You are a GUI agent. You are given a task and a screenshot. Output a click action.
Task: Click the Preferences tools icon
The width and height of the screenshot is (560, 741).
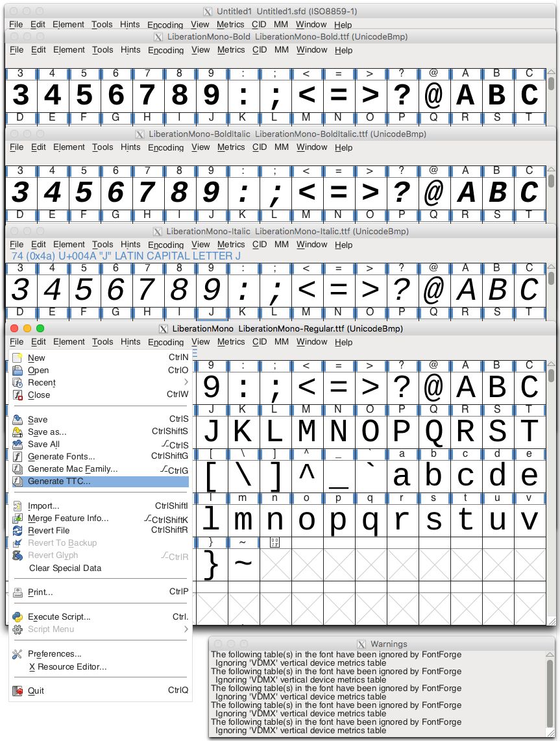[18, 654]
